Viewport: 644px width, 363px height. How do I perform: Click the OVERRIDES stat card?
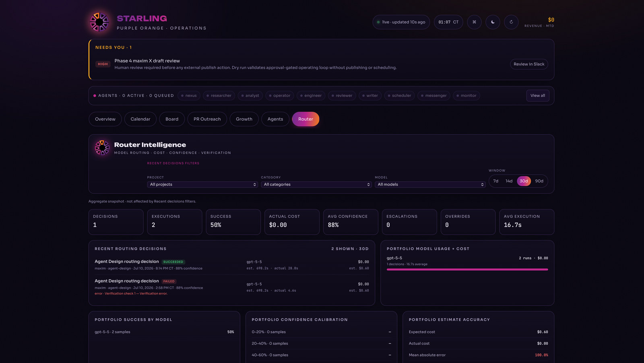(468, 222)
